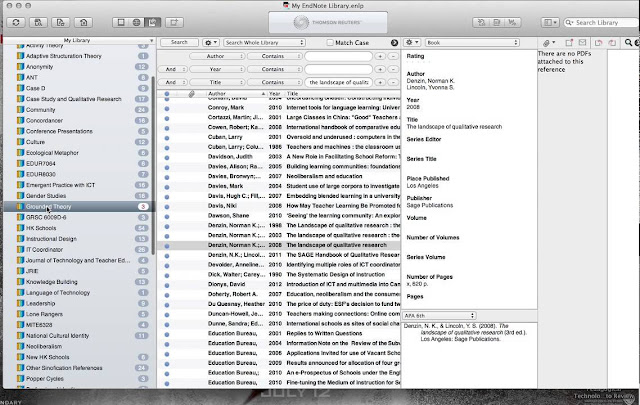Click the Search button
This screenshot has width=640, height=405.
point(179,42)
